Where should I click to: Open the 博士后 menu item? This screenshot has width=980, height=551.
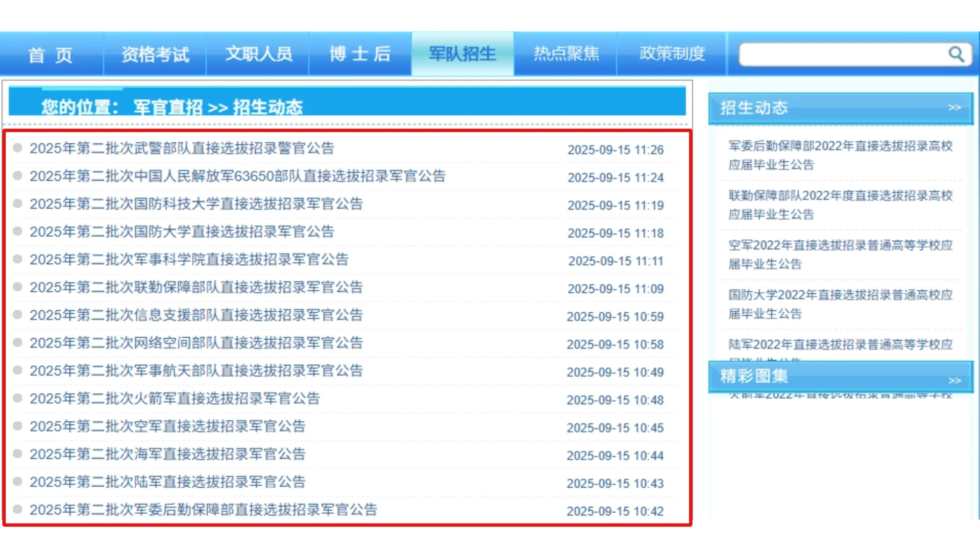pos(360,54)
